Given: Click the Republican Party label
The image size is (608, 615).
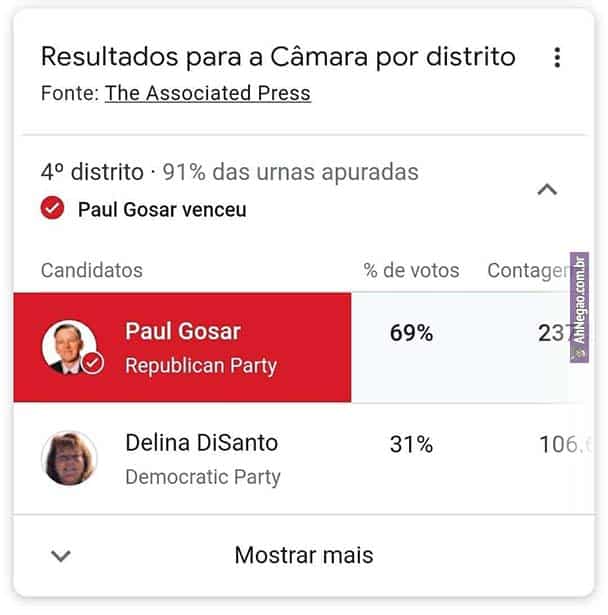Looking at the screenshot, I should click(200, 366).
